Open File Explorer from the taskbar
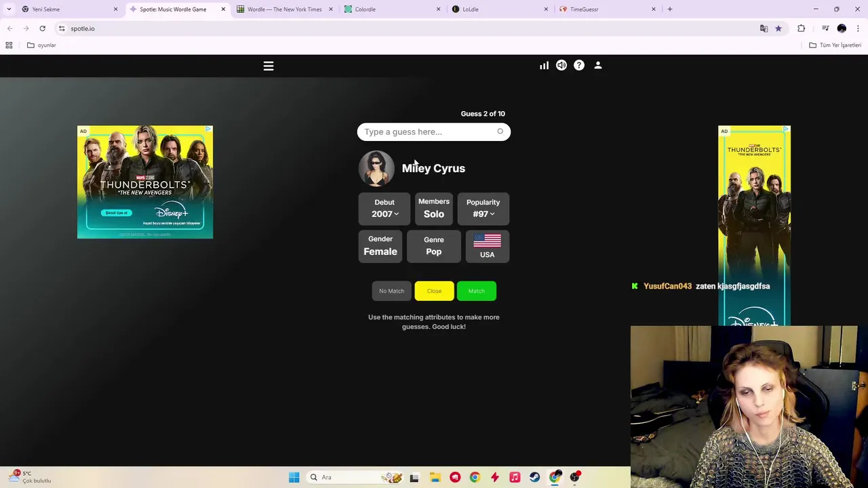 click(x=435, y=477)
